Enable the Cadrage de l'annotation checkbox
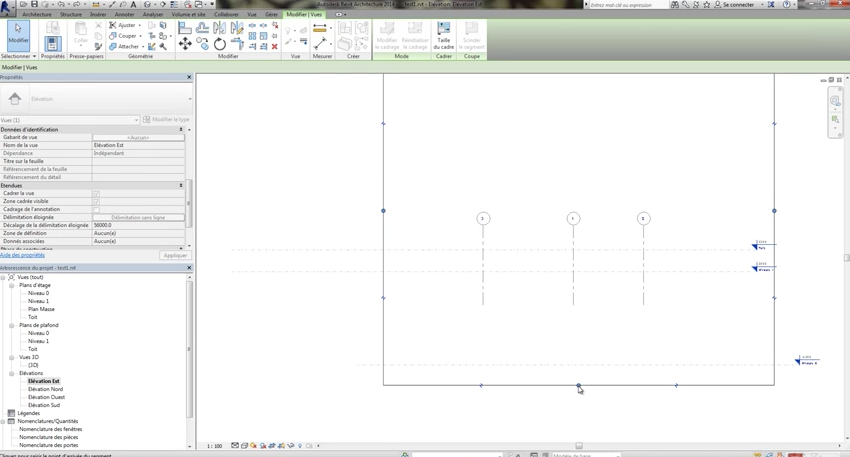The height and width of the screenshot is (457, 850). pyautogui.click(x=96, y=210)
